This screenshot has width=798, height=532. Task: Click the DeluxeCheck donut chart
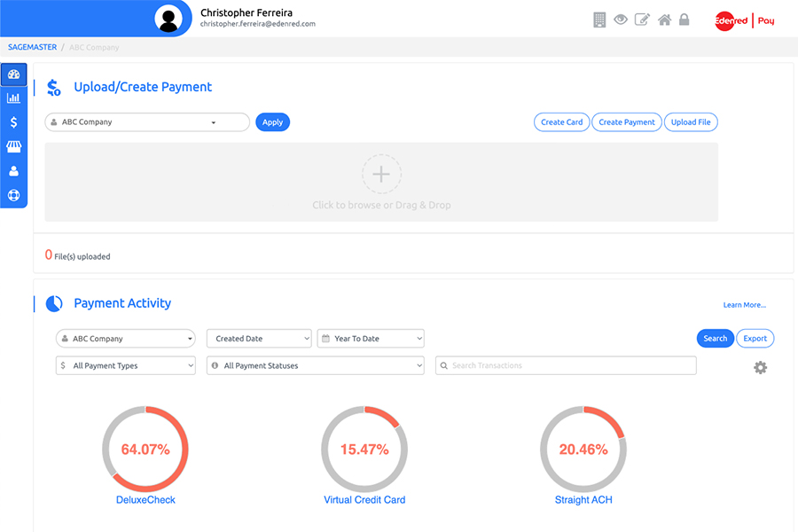click(145, 449)
